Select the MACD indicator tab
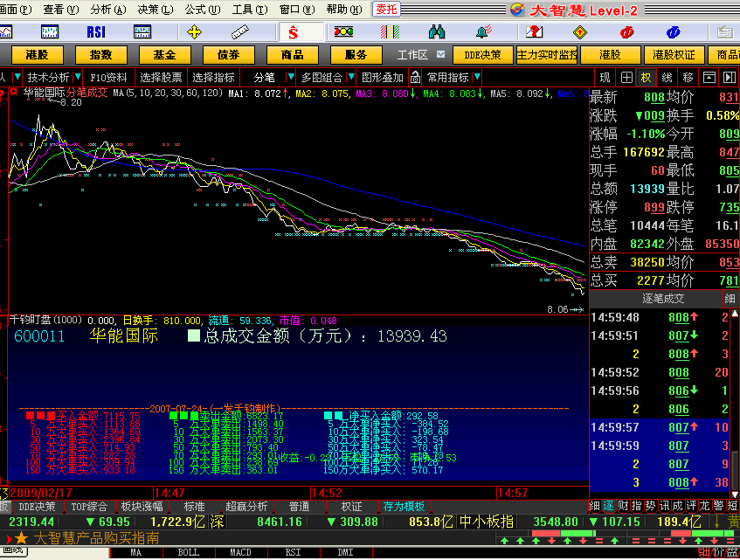The width and height of the screenshot is (740, 560). click(x=240, y=552)
